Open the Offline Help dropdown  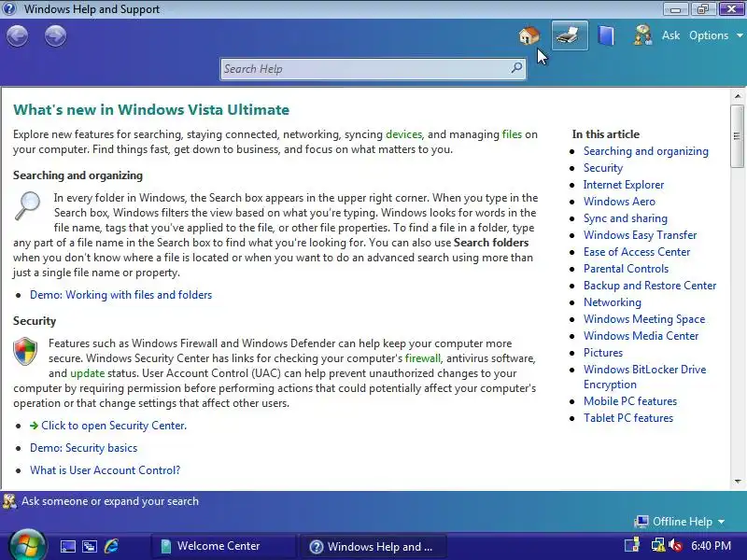click(680, 522)
